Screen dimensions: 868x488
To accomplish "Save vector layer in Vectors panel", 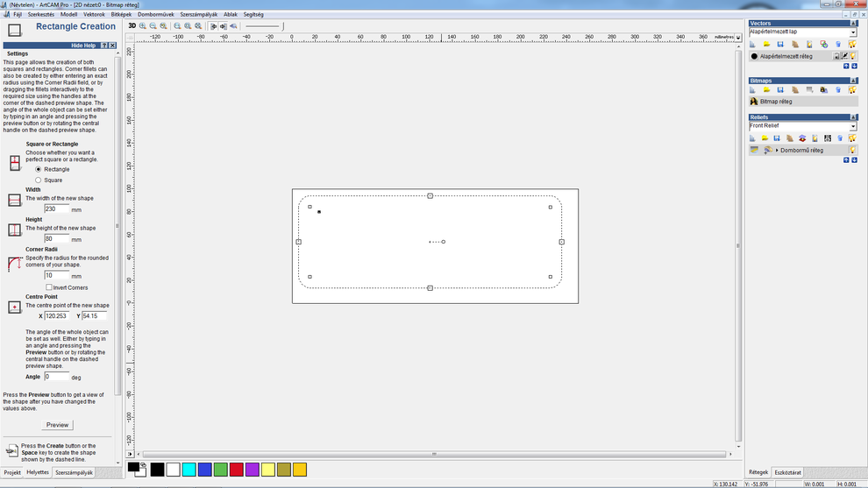I will coord(780,45).
